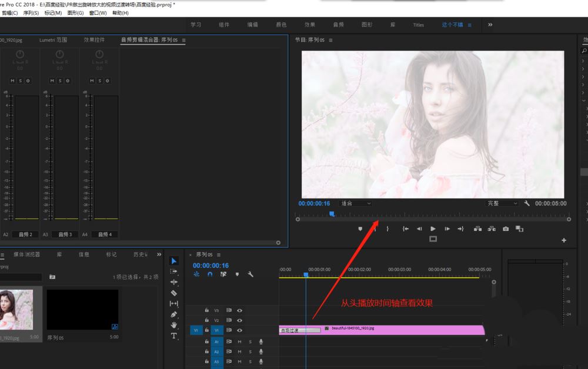588x369 pixels.
Task: Select the Type tool
Action: [173, 336]
